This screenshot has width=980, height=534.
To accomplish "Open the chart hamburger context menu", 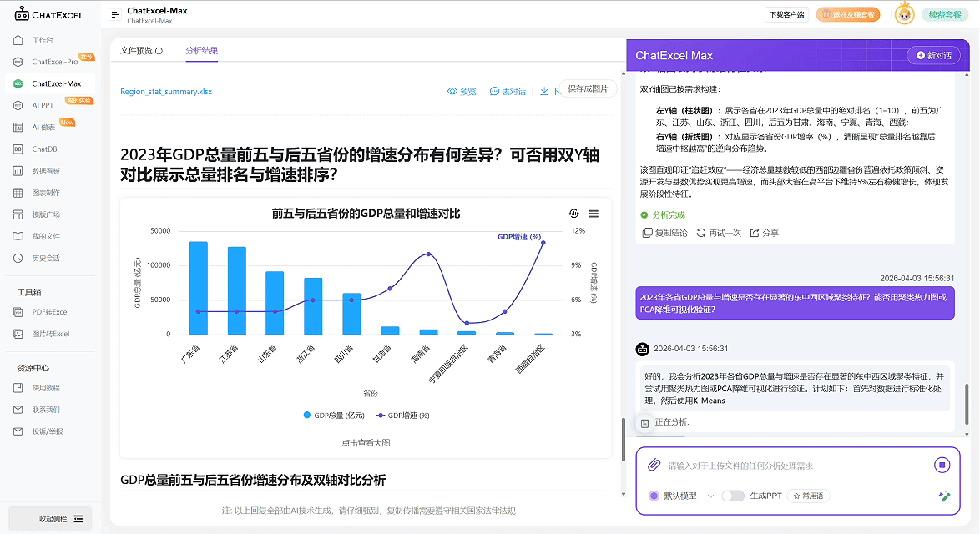I will [594, 214].
